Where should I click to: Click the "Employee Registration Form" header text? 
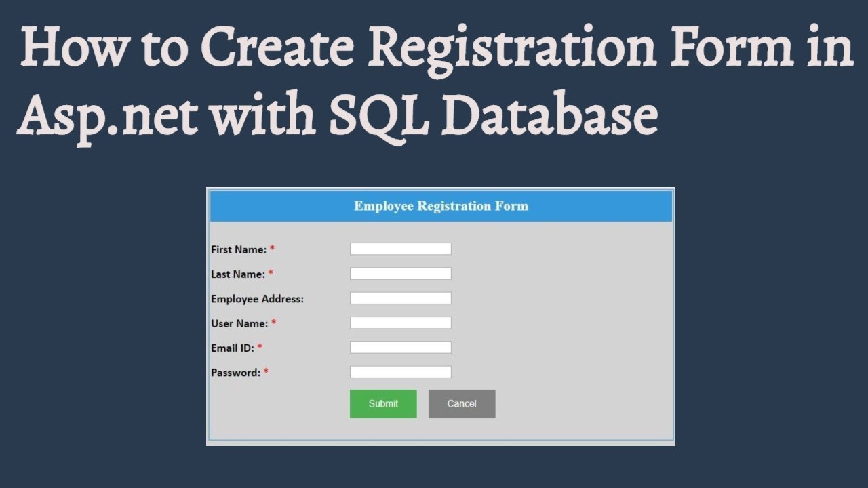[441, 206]
